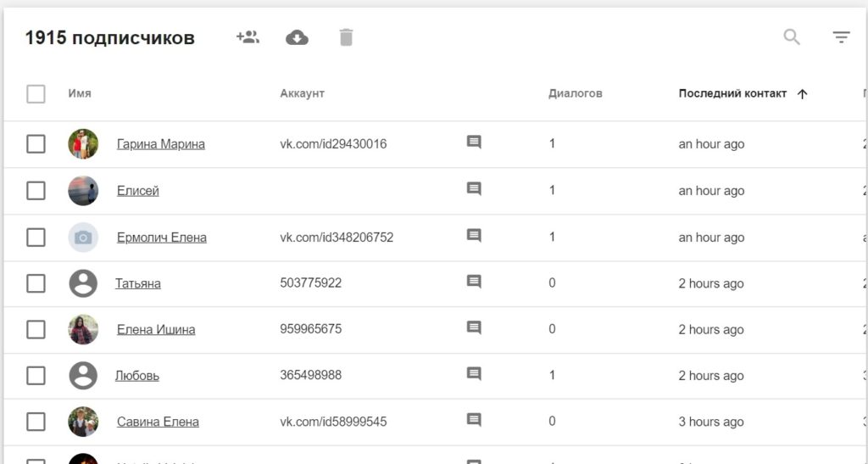Click the add subscribers icon
The height and width of the screenshot is (464, 868).
pos(248,37)
